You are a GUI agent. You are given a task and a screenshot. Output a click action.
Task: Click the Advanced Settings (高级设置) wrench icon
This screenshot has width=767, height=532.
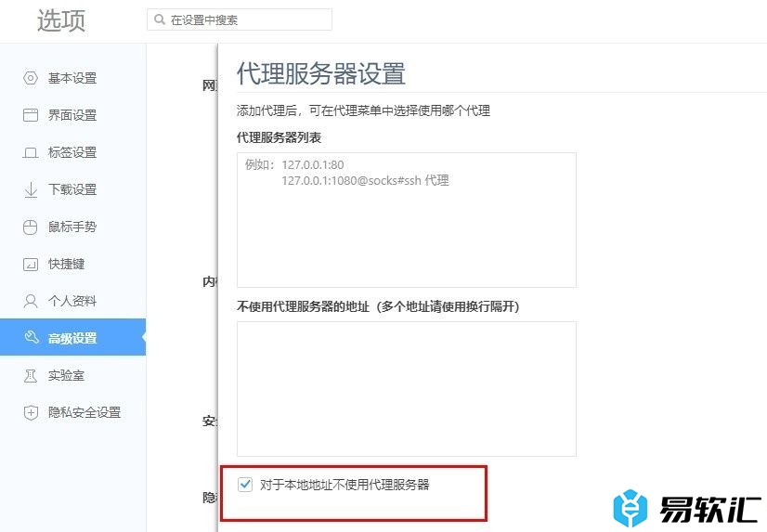click(31, 338)
